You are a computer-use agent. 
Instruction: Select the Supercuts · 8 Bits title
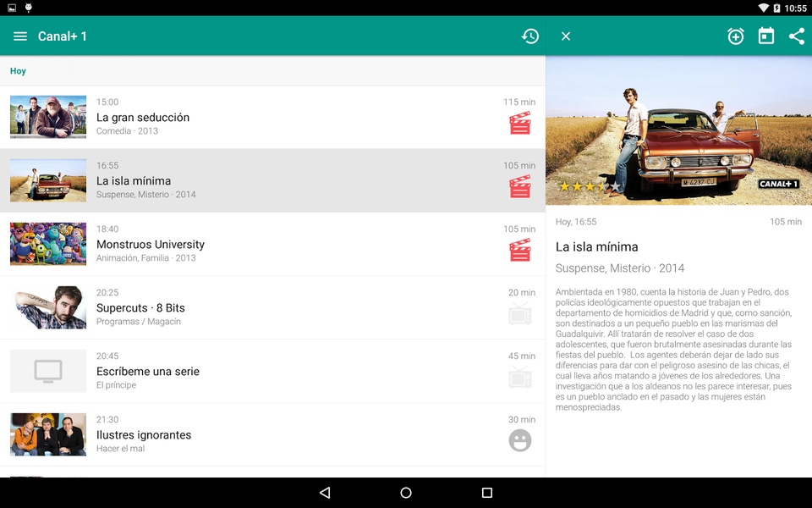pos(140,308)
